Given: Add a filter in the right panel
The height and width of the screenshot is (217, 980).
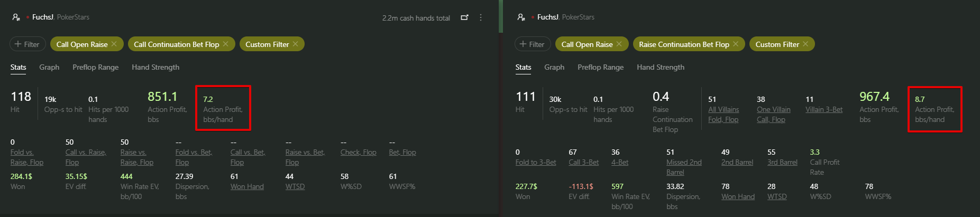Looking at the screenshot, I should point(533,44).
